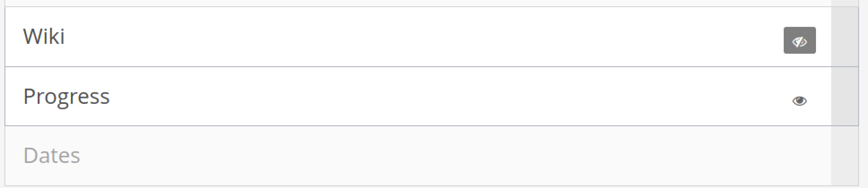Click the partial row above Wiki

[x=431, y=3]
